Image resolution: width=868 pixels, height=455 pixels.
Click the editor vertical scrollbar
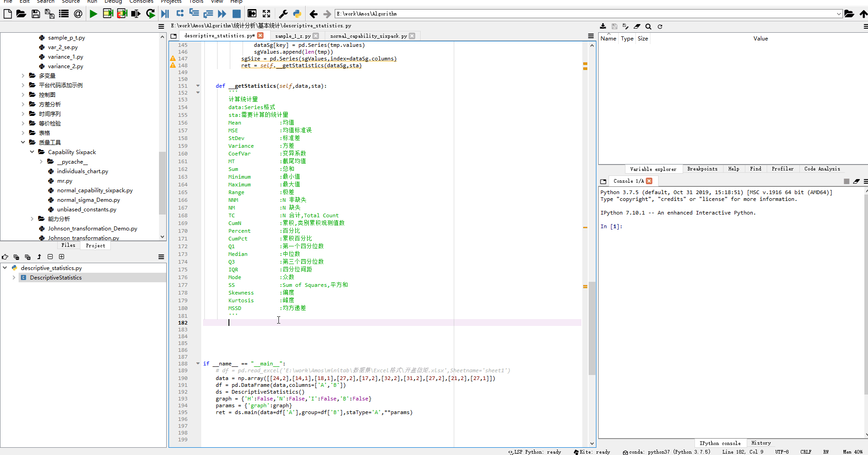[592, 327]
